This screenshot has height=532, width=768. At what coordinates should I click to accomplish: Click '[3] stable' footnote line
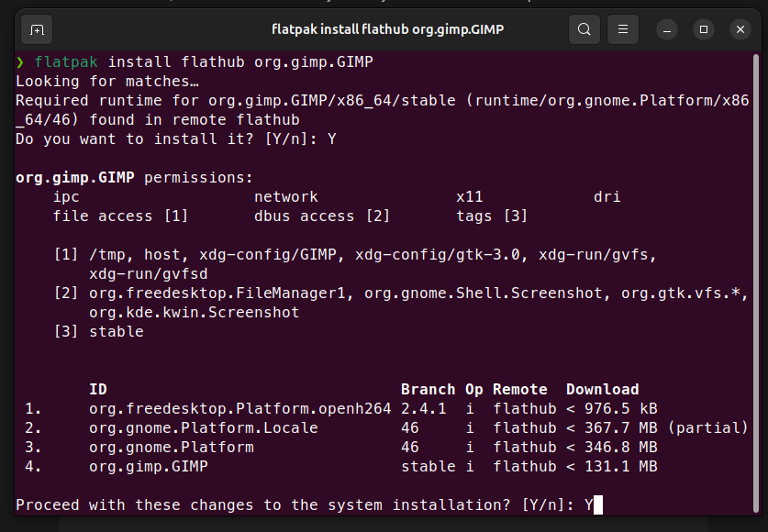coord(98,332)
